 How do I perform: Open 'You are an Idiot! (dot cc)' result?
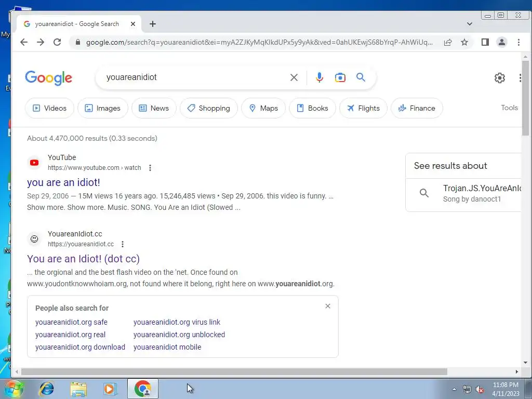coord(84,259)
